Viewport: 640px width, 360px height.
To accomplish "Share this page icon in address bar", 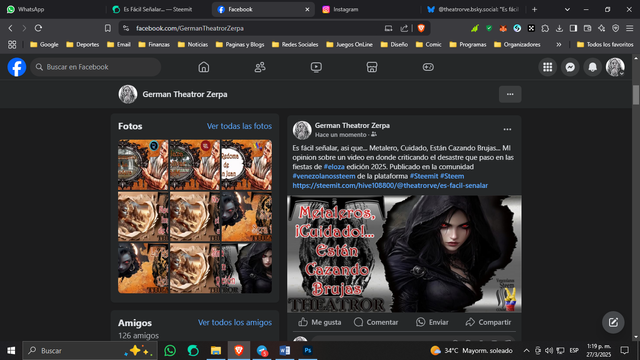I will pyautogui.click(x=404, y=28).
